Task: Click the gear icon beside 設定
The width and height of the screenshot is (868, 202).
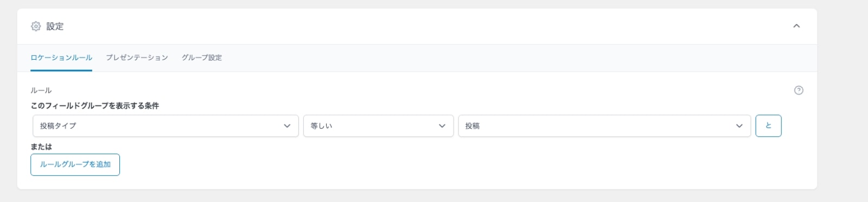Action: pos(36,26)
